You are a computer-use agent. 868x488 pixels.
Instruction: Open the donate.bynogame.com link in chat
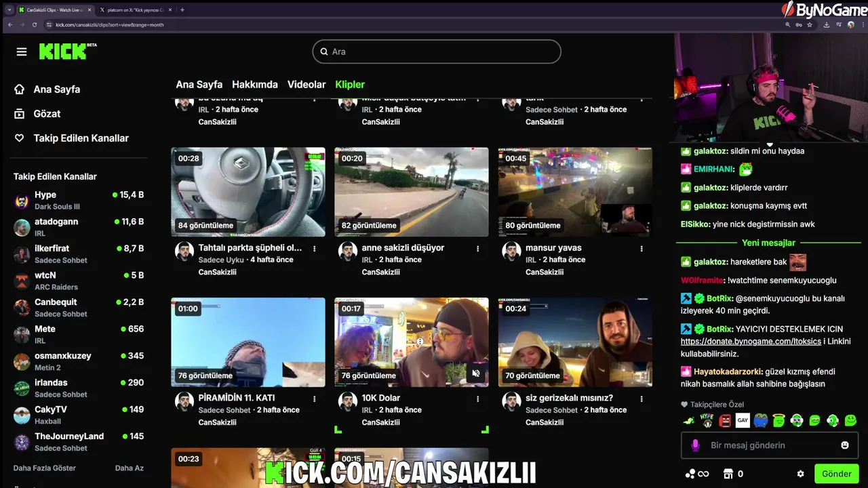[x=751, y=342]
